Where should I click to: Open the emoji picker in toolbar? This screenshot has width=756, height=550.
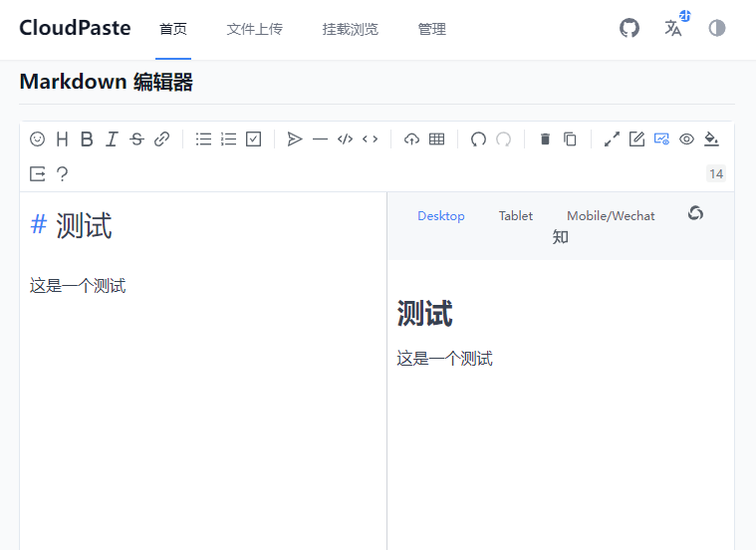37,139
